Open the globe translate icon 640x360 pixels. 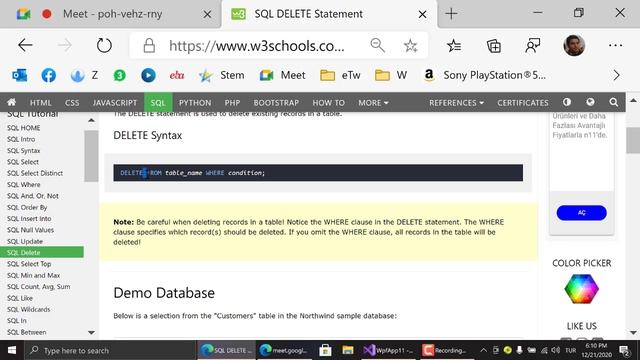590,102
